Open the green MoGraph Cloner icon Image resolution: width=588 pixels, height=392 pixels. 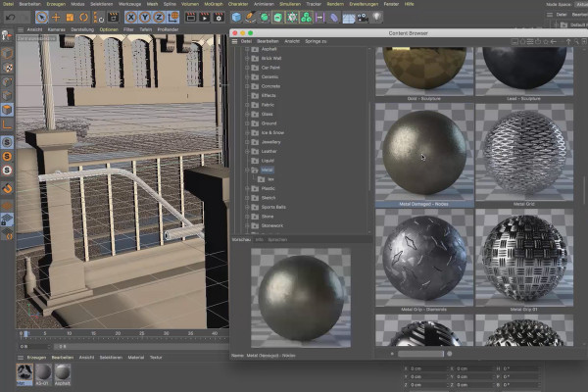[307, 18]
